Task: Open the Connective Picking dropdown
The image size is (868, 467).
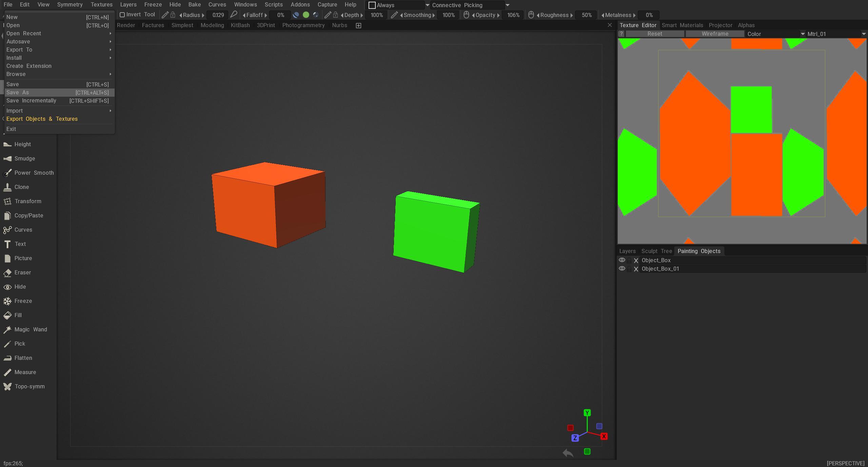Action: click(470, 5)
